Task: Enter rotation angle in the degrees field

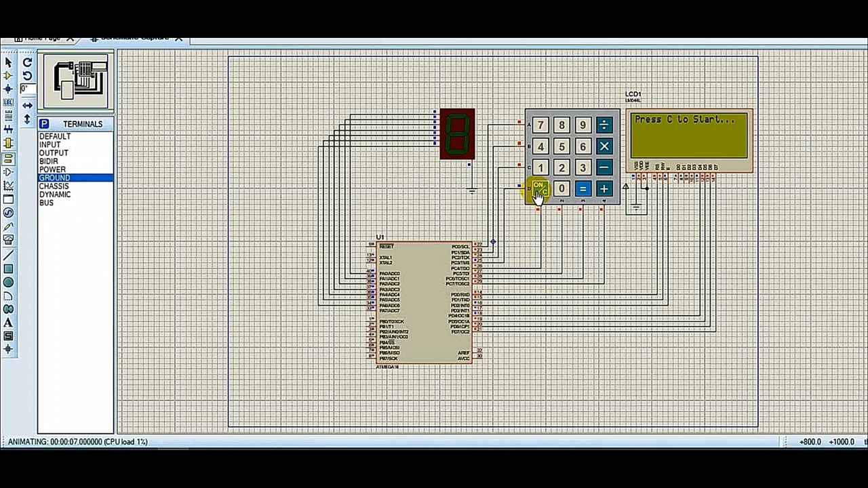Action: tap(27, 89)
